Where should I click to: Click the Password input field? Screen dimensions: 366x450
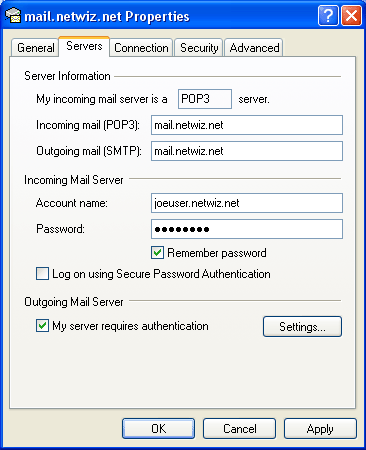247,229
